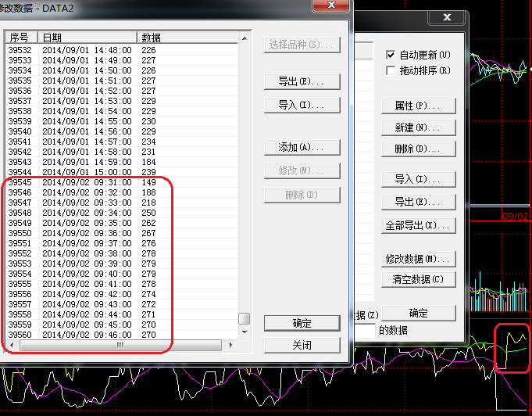The height and width of the screenshot is (416, 532).
Task: Select row 39553 dated 09:39:00
Action: pos(121,264)
